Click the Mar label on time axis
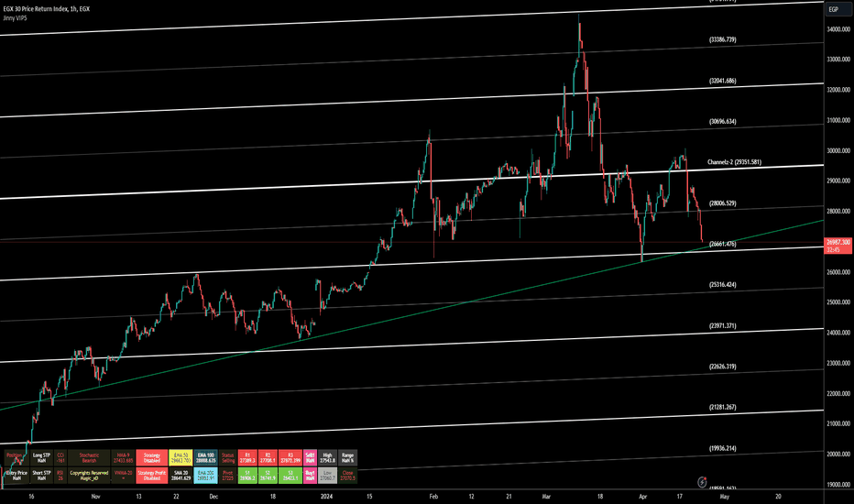 (547, 497)
